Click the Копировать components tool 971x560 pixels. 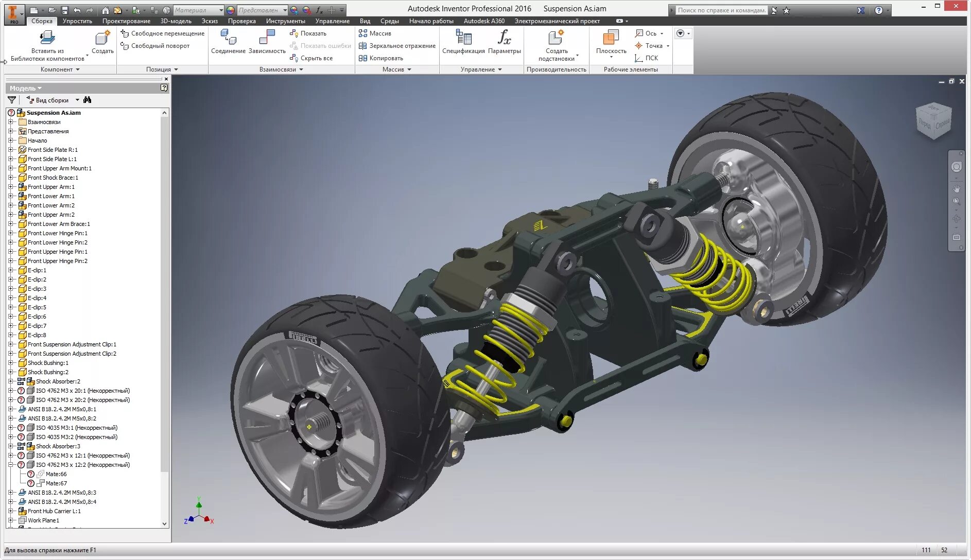point(380,58)
